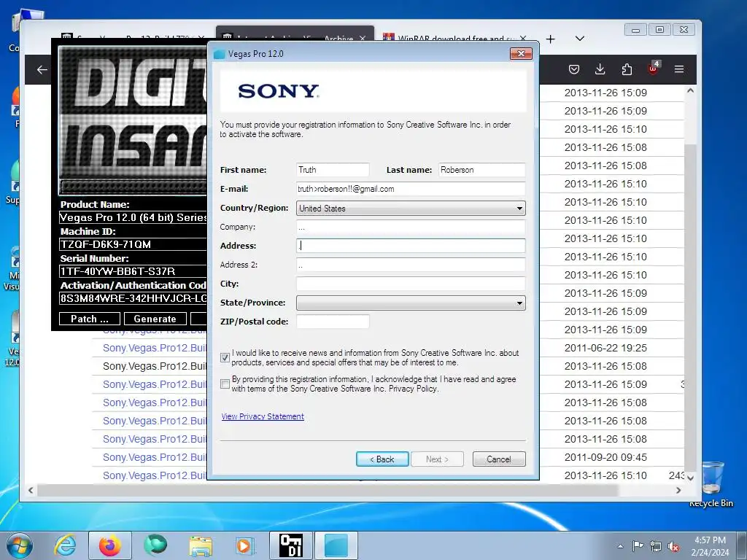
Task: Open the Recycle Bin desktop icon
Action: click(712, 484)
